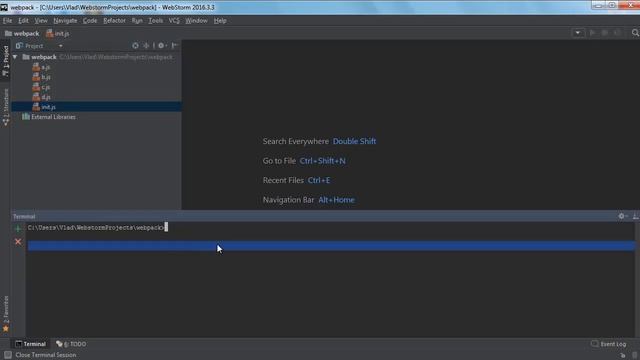Image resolution: width=640 pixels, height=360 pixels.
Task: Click the webpack breadcrumb in navigation bar
Action: coord(22,33)
